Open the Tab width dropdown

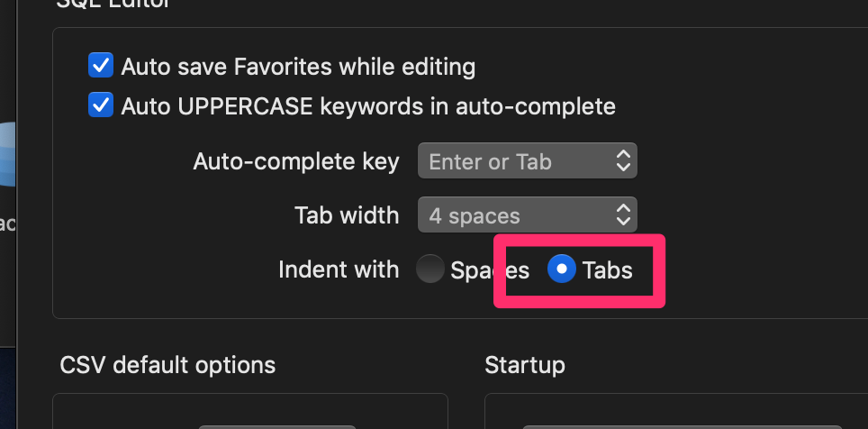point(527,214)
